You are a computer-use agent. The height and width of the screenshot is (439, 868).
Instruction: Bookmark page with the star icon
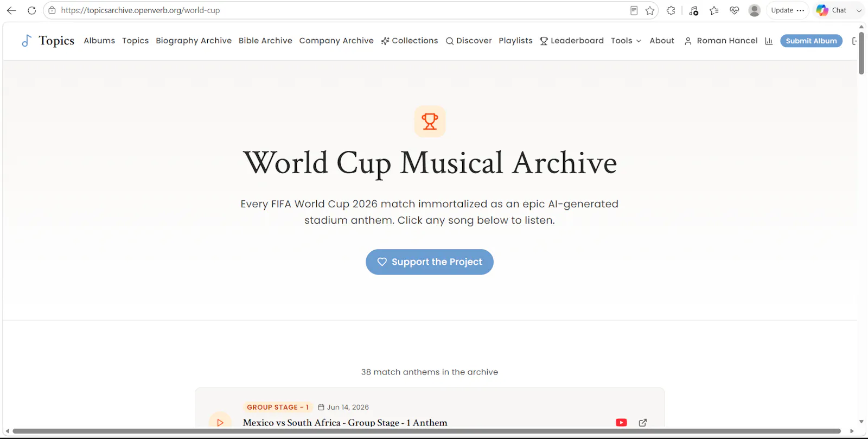tap(650, 10)
